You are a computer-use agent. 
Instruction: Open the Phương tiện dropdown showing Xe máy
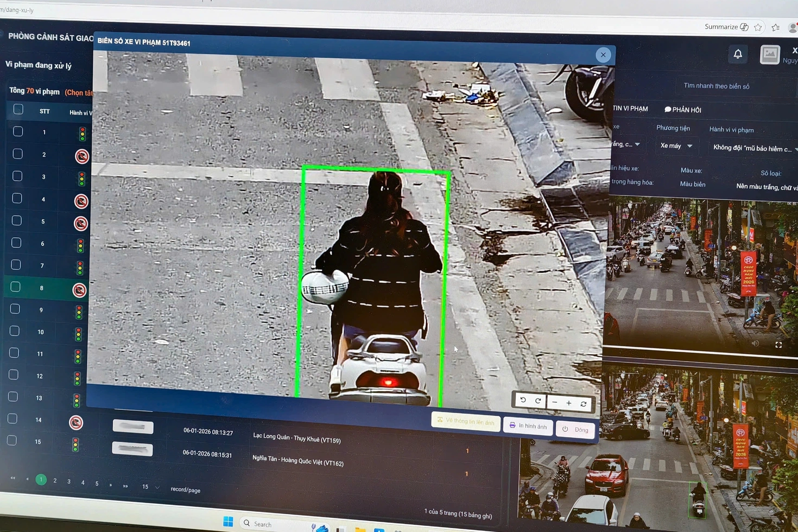pyautogui.click(x=676, y=145)
